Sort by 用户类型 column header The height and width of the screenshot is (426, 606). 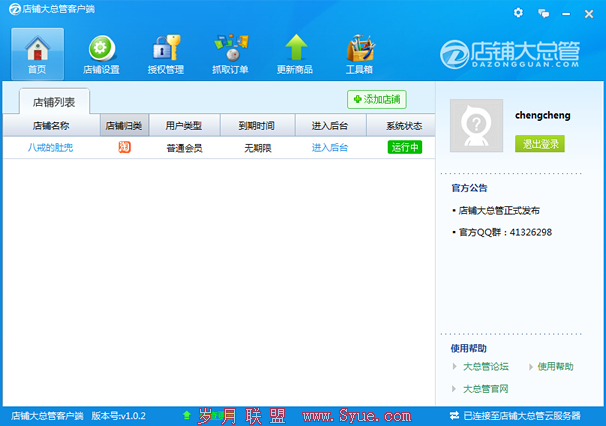coord(184,126)
